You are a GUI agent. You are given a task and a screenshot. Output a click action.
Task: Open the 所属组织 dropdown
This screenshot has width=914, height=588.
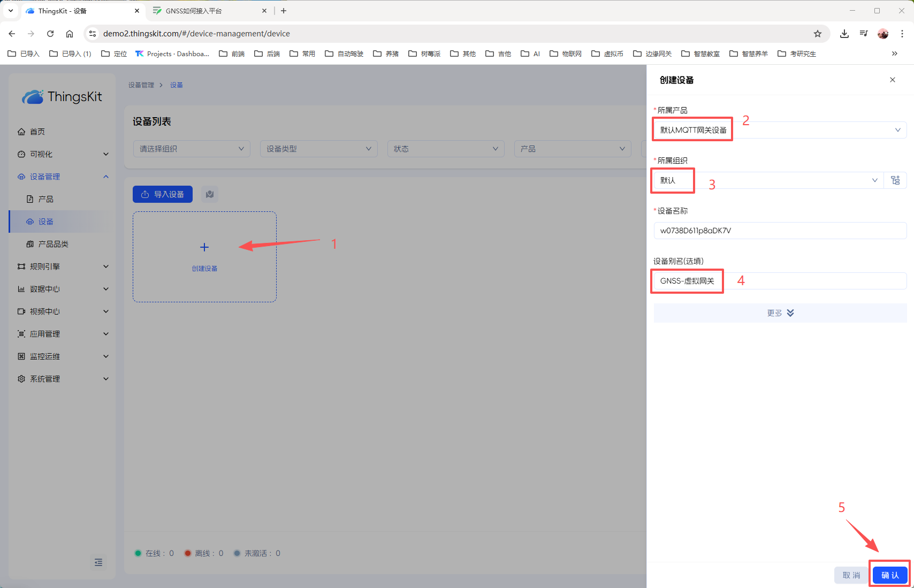[766, 180]
